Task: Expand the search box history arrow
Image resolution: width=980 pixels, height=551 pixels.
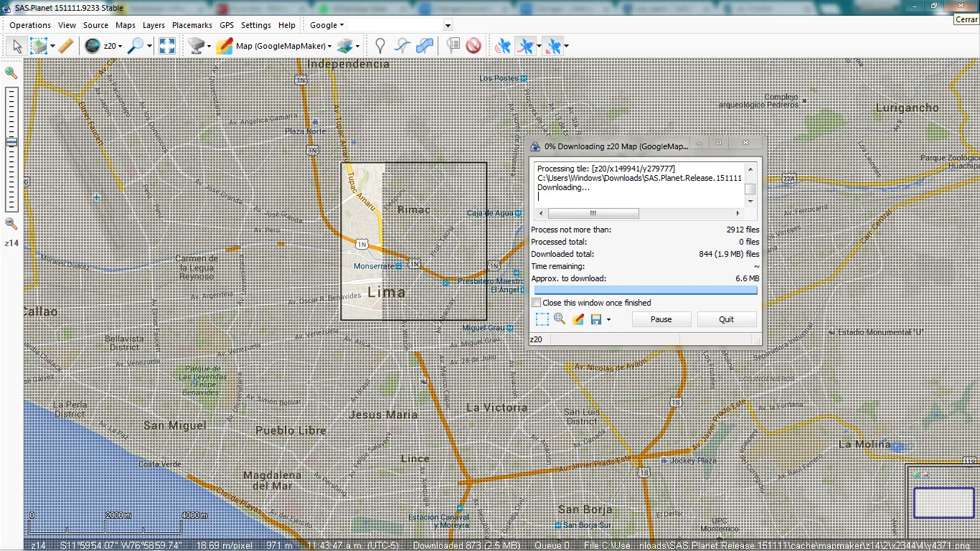Action: pos(448,25)
